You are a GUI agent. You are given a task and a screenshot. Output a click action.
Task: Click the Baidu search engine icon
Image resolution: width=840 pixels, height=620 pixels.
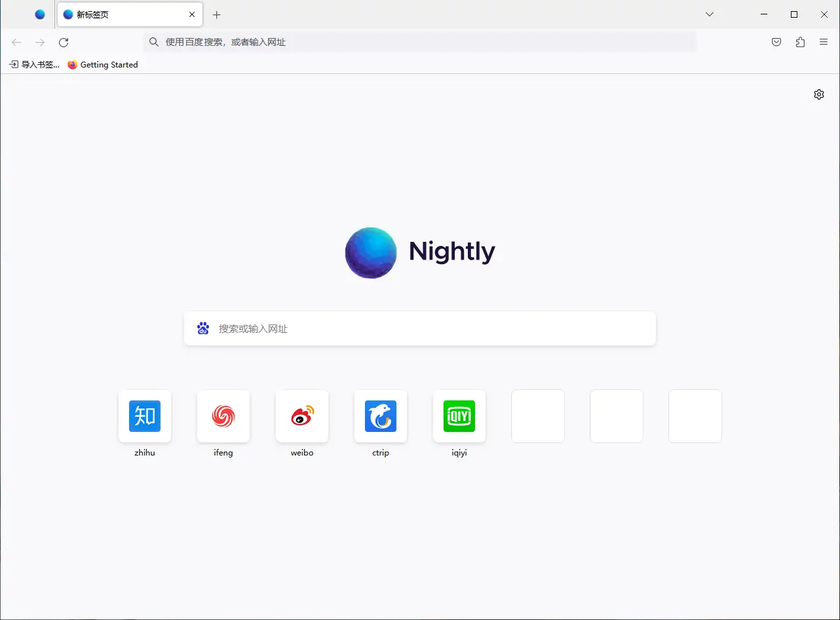tap(202, 328)
